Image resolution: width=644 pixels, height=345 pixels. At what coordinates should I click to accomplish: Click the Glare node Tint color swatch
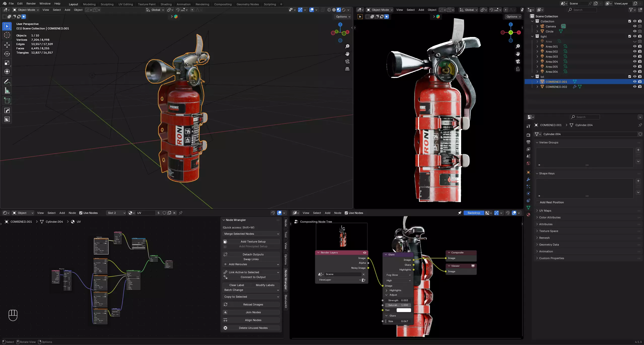coord(404,310)
